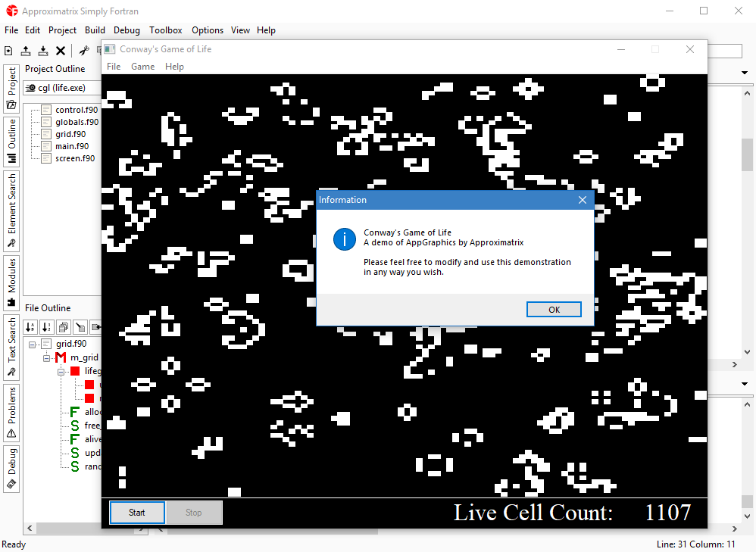Select control.f90 in Project Outline
Viewport: 756px width, 552px height.
[x=77, y=110]
